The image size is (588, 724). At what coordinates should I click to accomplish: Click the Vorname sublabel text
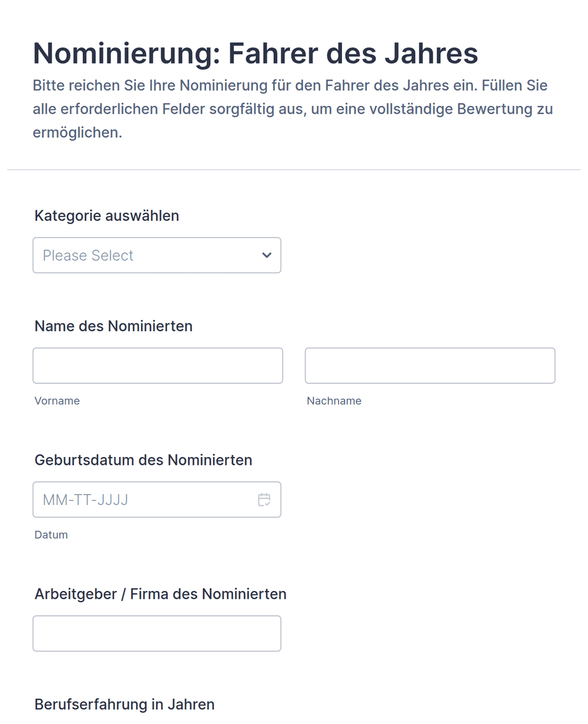click(57, 401)
